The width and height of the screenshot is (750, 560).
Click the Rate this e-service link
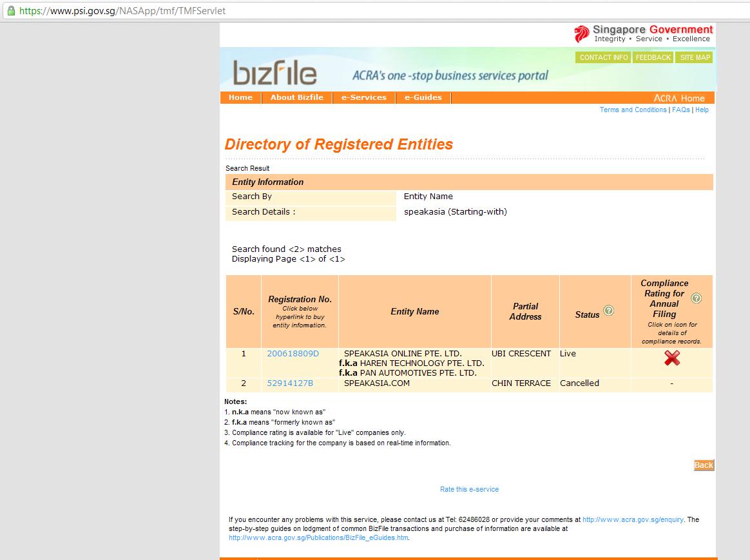[x=469, y=490]
